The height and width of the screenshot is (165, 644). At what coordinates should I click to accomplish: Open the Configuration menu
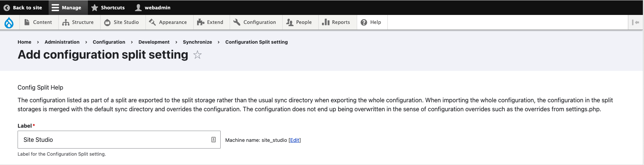(x=255, y=22)
